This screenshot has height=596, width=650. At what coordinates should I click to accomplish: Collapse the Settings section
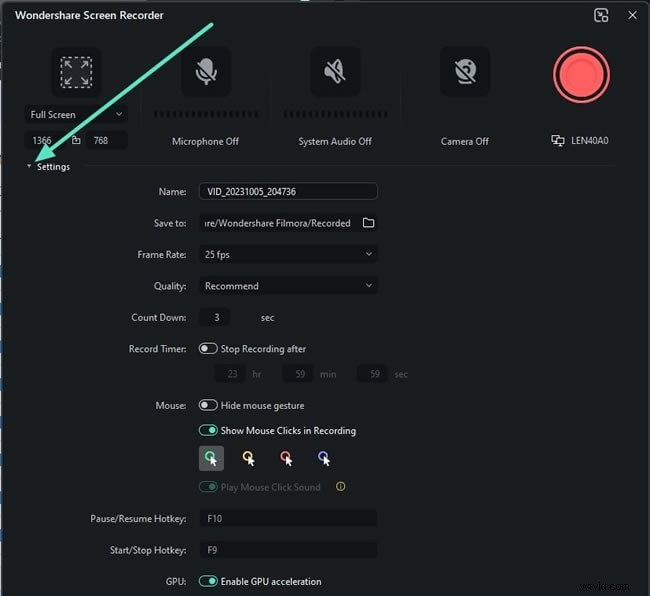click(x=48, y=167)
